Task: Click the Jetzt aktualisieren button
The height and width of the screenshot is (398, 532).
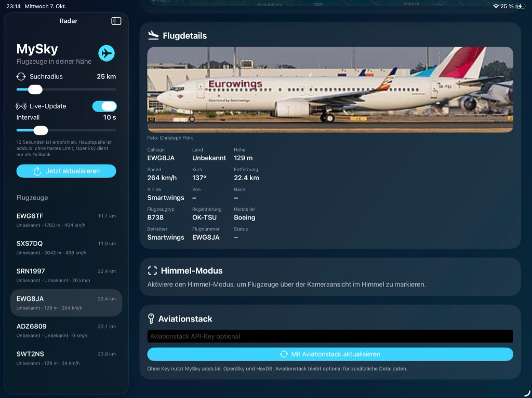Action: [66, 171]
